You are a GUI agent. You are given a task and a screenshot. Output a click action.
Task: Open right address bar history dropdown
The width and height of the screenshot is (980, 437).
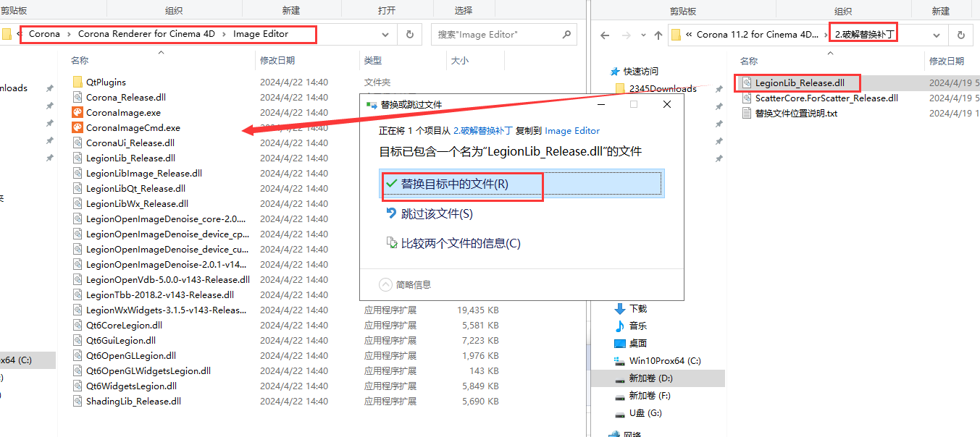pos(937,35)
